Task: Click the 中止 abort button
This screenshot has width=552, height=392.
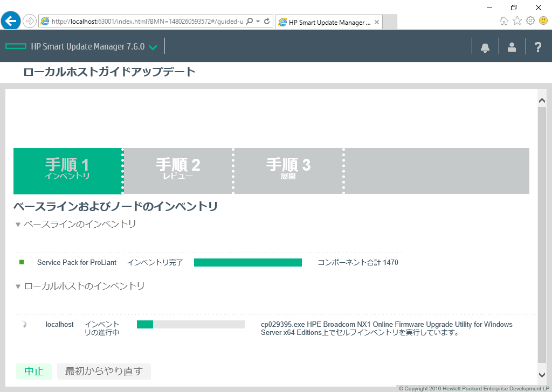Action: 34,371
